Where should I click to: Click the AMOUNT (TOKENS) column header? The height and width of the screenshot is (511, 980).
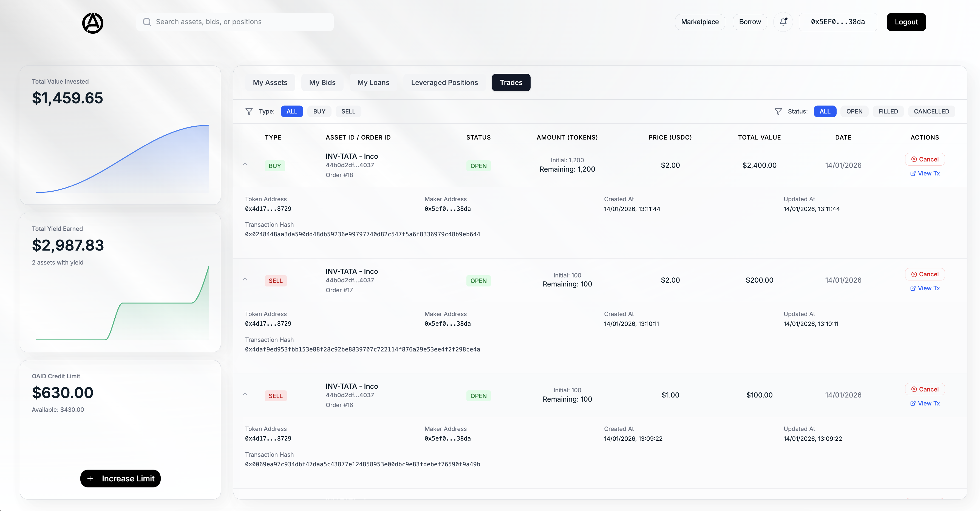pyautogui.click(x=567, y=137)
